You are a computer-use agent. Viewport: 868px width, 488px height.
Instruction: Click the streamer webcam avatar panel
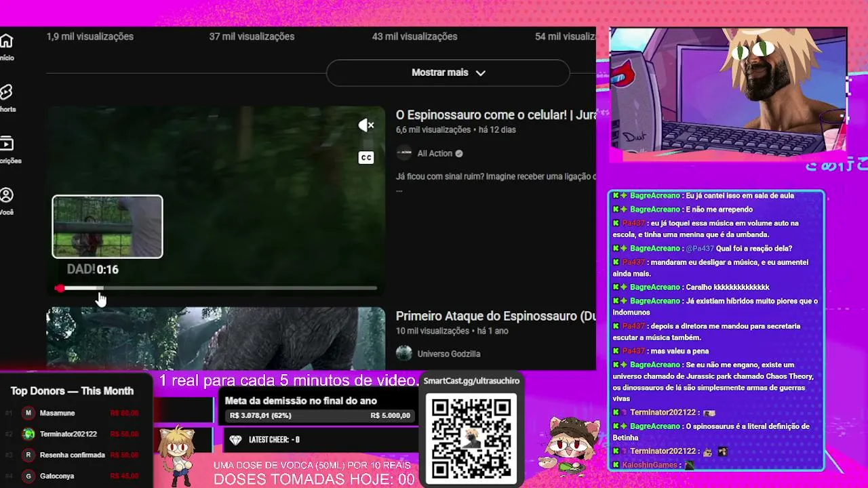click(728, 94)
